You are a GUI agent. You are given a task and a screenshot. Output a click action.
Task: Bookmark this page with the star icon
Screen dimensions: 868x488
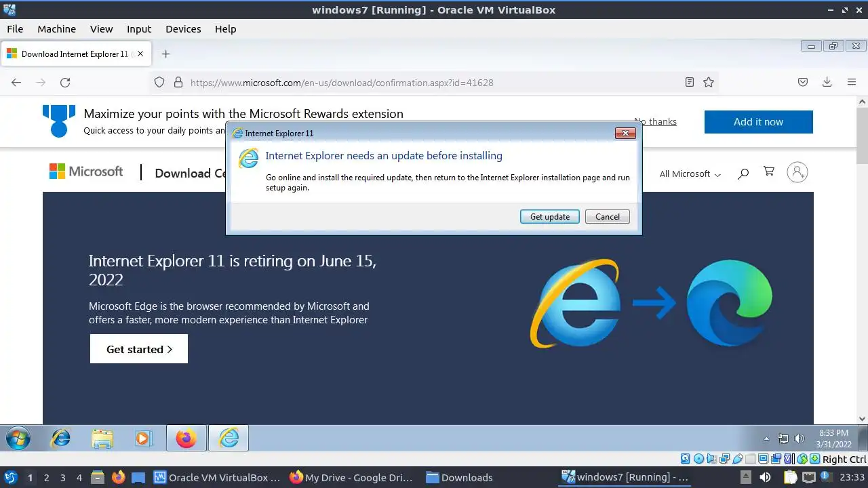[709, 83]
